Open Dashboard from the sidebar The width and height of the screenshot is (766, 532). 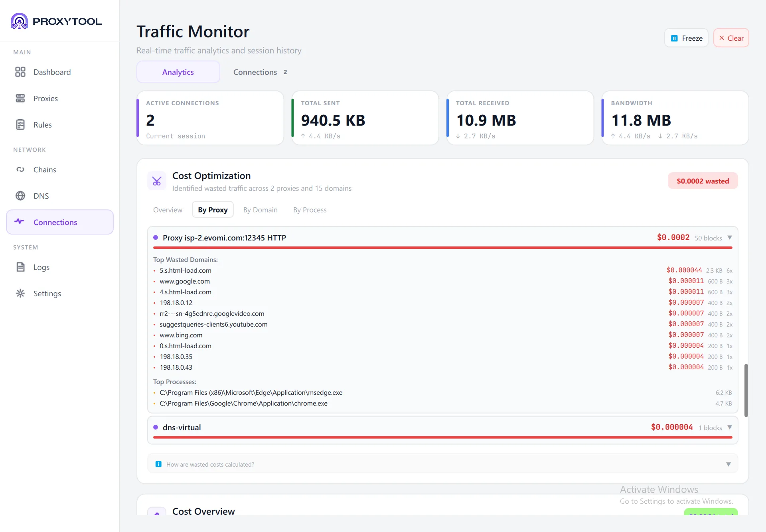pos(60,72)
